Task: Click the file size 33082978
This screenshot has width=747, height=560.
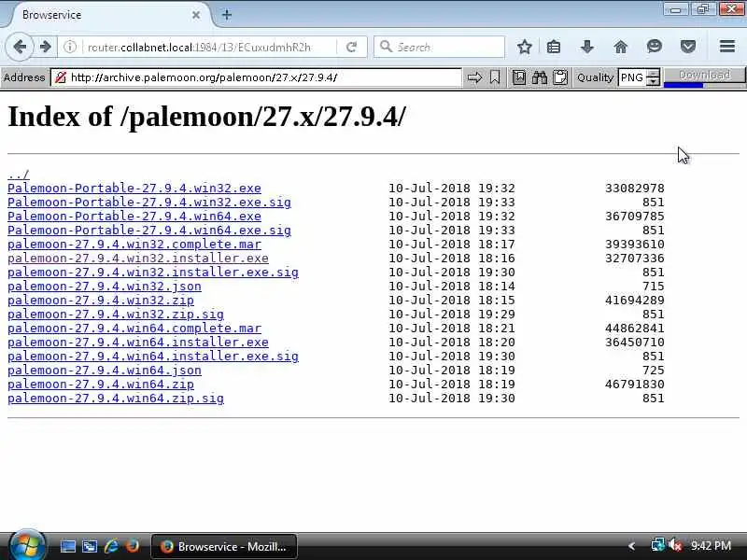Action: coord(635,189)
